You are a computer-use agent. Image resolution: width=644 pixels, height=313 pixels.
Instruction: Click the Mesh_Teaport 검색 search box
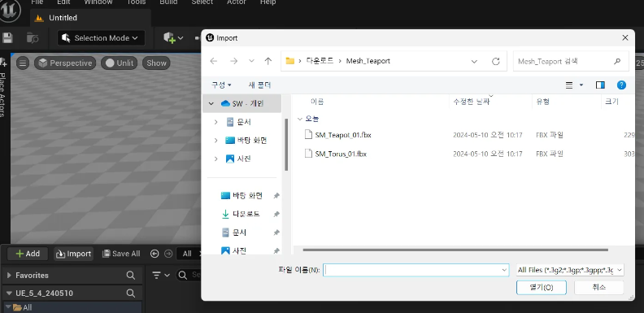[571, 61]
